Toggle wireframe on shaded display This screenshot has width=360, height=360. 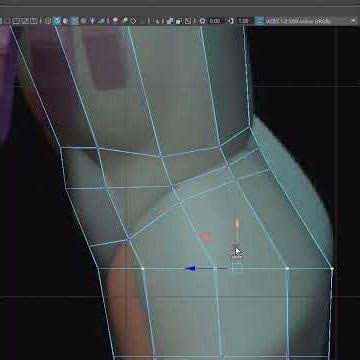point(74,21)
